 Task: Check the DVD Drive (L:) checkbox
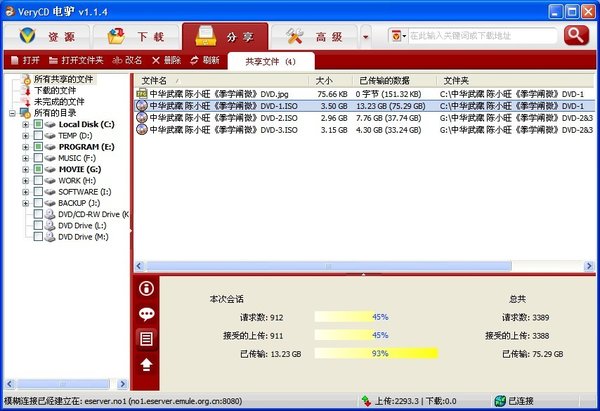38,225
